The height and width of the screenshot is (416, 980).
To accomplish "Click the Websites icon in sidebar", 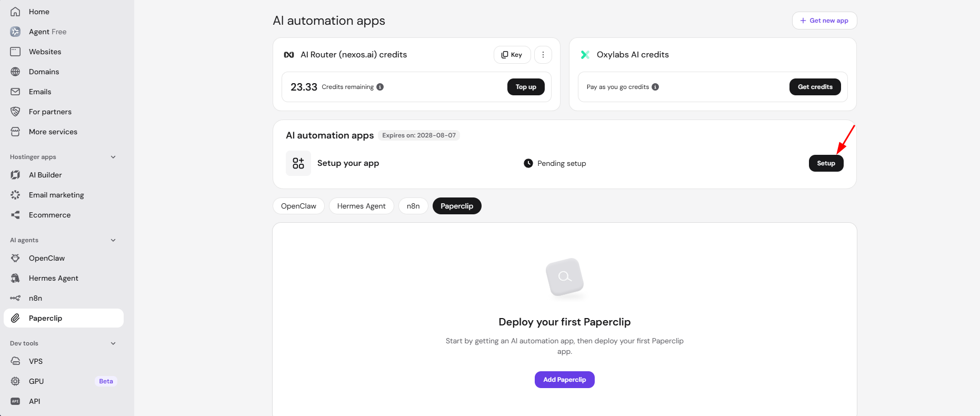I will tap(15, 52).
